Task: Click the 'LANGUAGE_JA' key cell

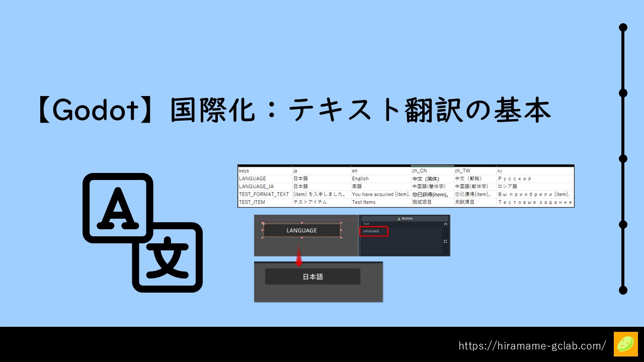Action: pyautogui.click(x=265, y=187)
